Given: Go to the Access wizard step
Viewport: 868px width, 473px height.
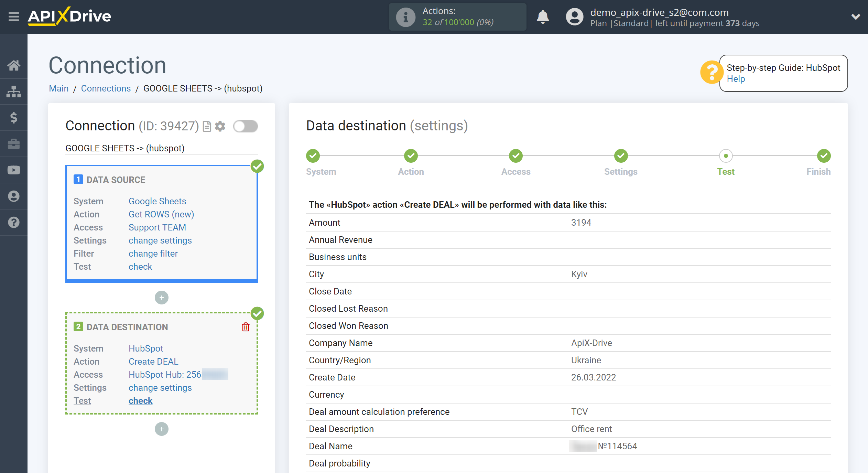Looking at the screenshot, I should [516, 156].
